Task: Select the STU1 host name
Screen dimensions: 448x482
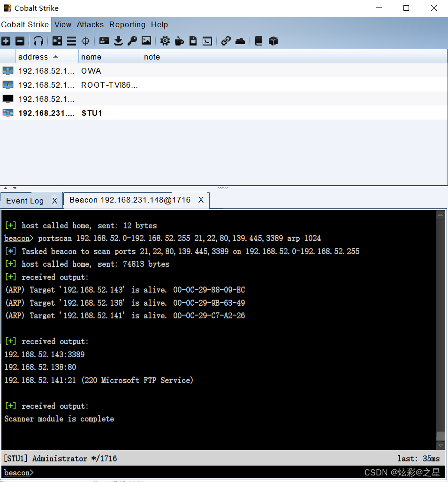Action: point(91,113)
